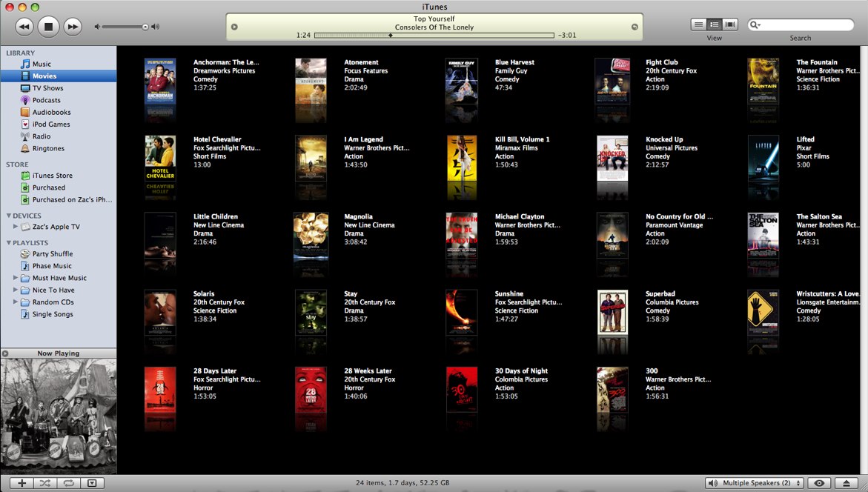Switch to grouped artwork view
This screenshot has width=868, height=492.
715,24
